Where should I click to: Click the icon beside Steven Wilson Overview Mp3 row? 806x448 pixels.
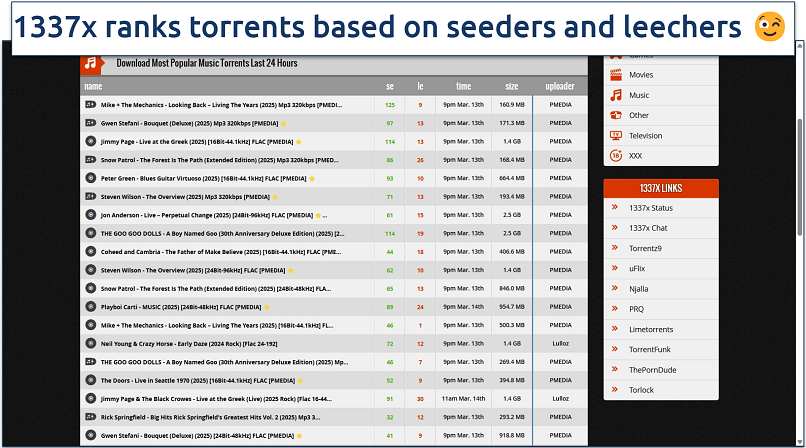[x=90, y=196]
